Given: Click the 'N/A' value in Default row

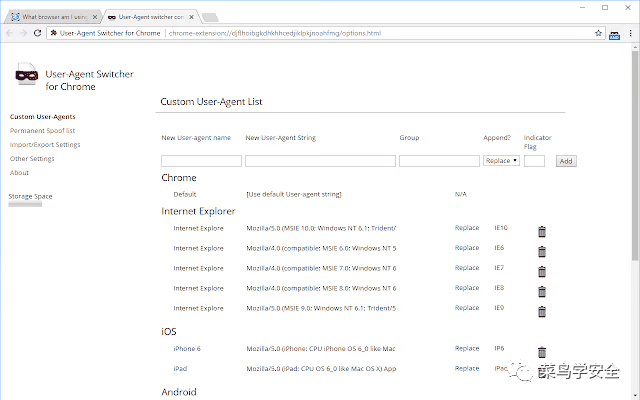Looking at the screenshot, I should pyautogui.click(x=461, y=194).
